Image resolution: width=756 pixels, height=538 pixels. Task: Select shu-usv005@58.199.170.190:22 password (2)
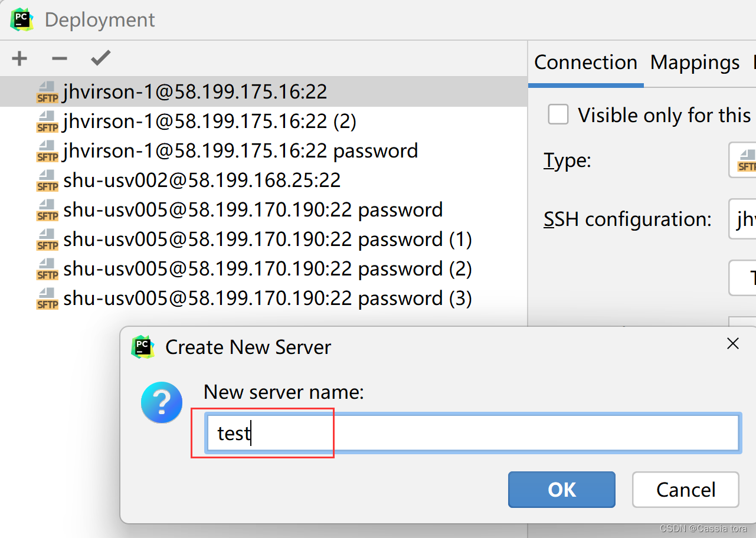pos(264,269)
